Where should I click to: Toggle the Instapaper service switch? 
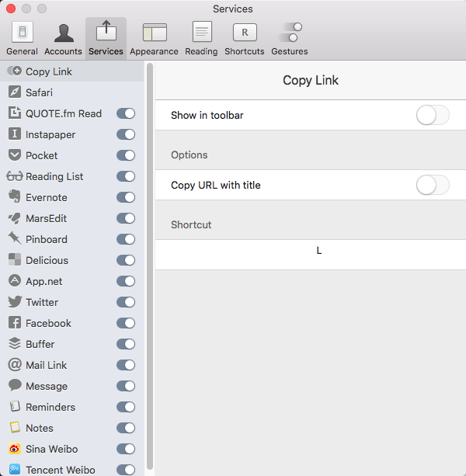pyautogui.click(x=126, y=134)
